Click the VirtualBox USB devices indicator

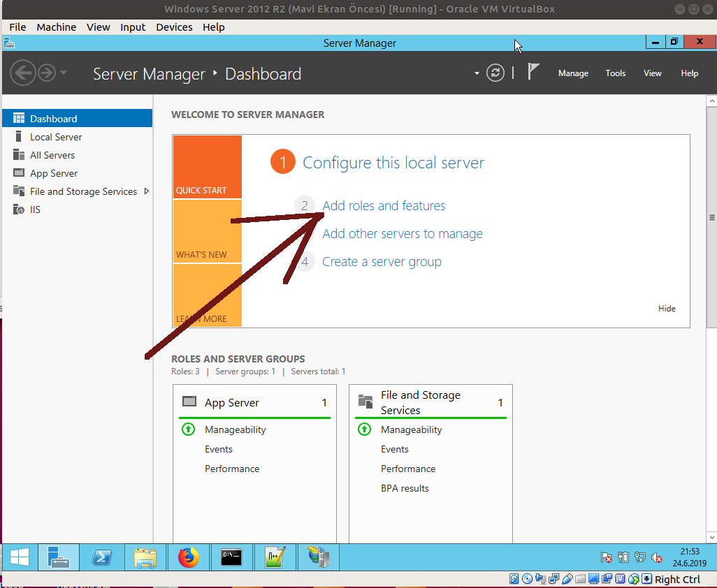click(567, 580)
